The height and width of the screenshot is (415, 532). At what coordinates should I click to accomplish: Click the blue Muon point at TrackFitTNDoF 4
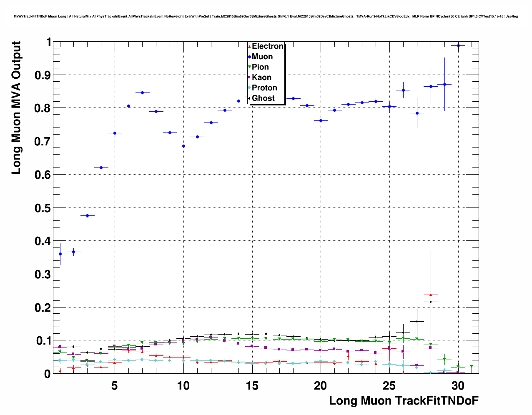[101, 167]
